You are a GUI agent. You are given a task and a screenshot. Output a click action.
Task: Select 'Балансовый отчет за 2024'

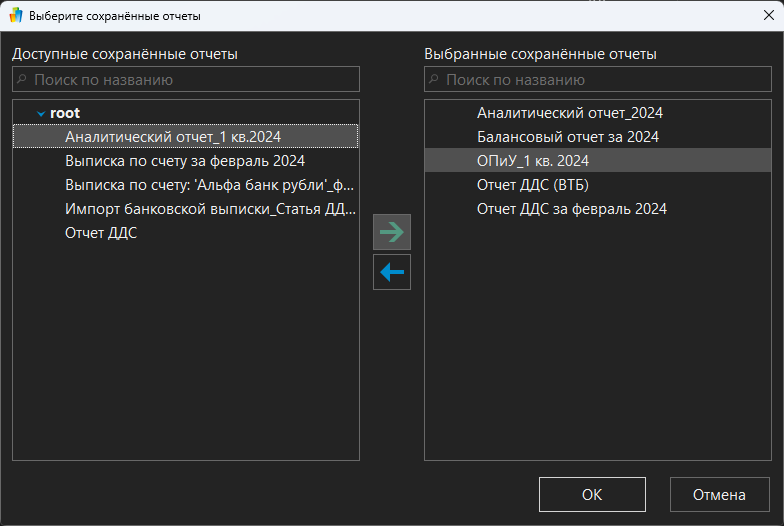[567, 137]
